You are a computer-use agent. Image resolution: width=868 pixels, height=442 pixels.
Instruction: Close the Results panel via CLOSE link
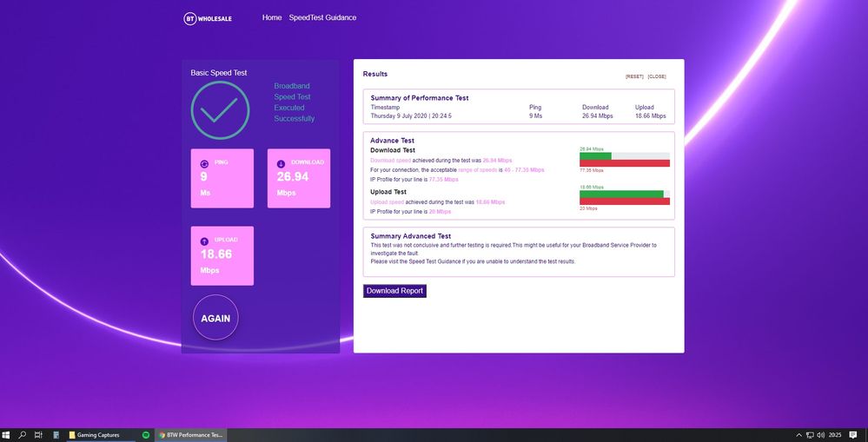(657, 76)
